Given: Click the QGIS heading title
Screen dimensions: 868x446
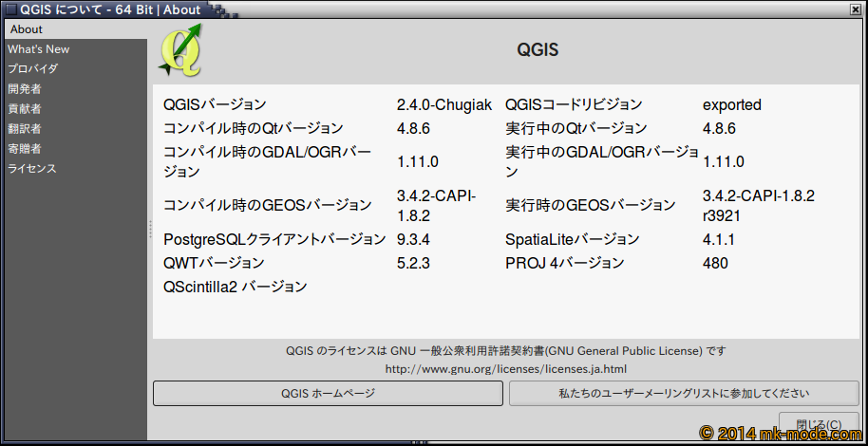Looking at the screenshot, I should click(x=538, y=49).
